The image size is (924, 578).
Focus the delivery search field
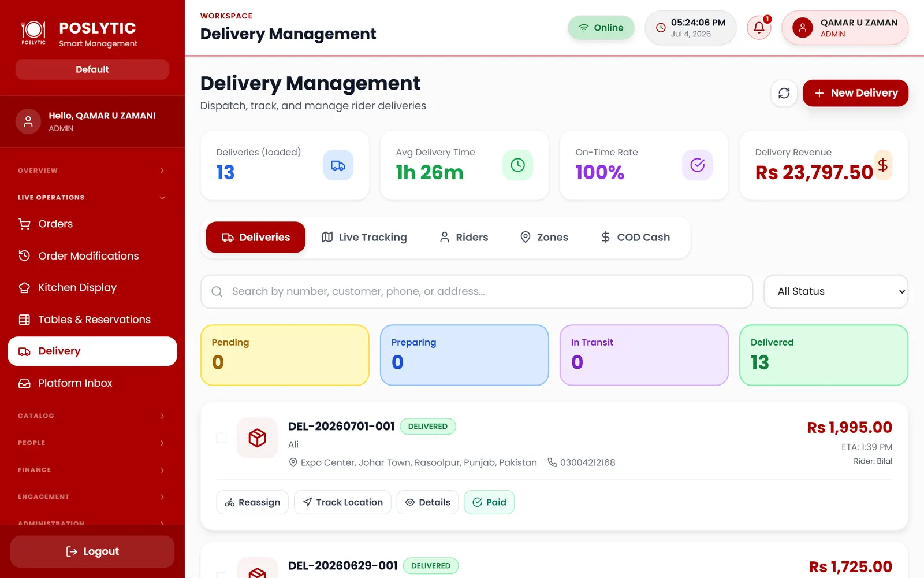(476, 291)
